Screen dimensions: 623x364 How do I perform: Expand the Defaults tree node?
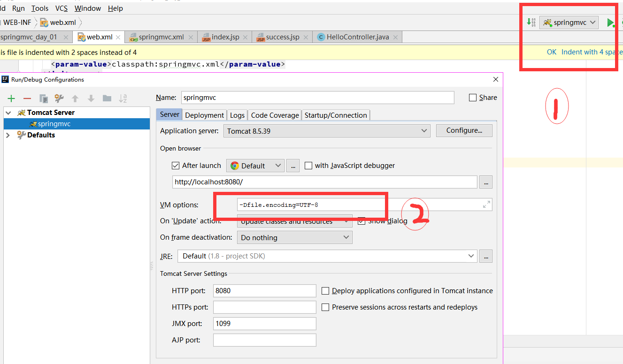pyautogui.click(x=8, y=135)
